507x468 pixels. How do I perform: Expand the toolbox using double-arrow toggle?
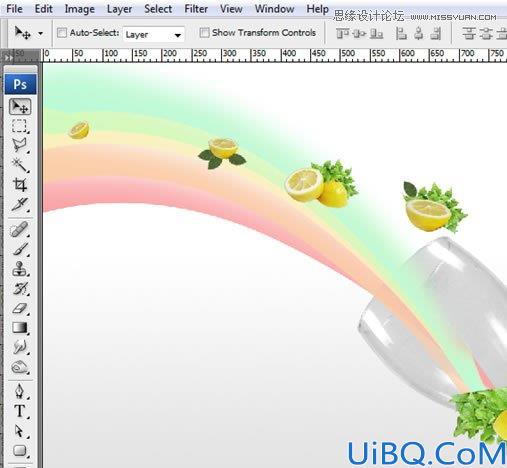[x=8, y=58]
